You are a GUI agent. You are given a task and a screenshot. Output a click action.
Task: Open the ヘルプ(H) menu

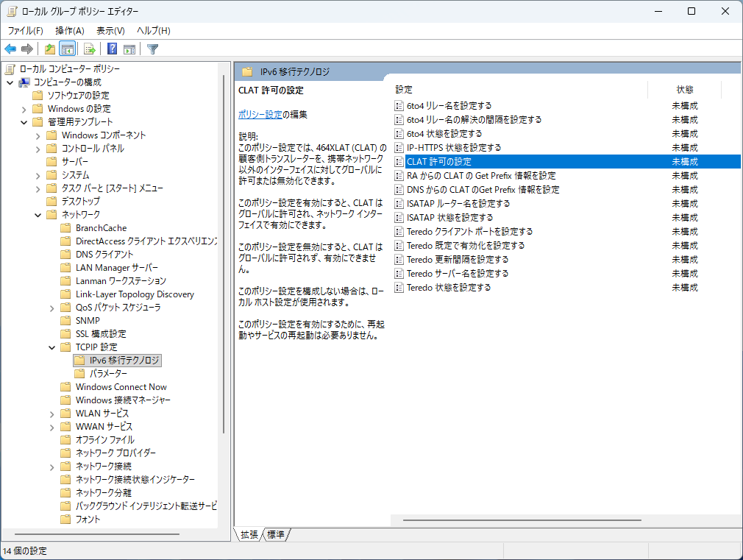pyautogui.click(x=154, y=31)
